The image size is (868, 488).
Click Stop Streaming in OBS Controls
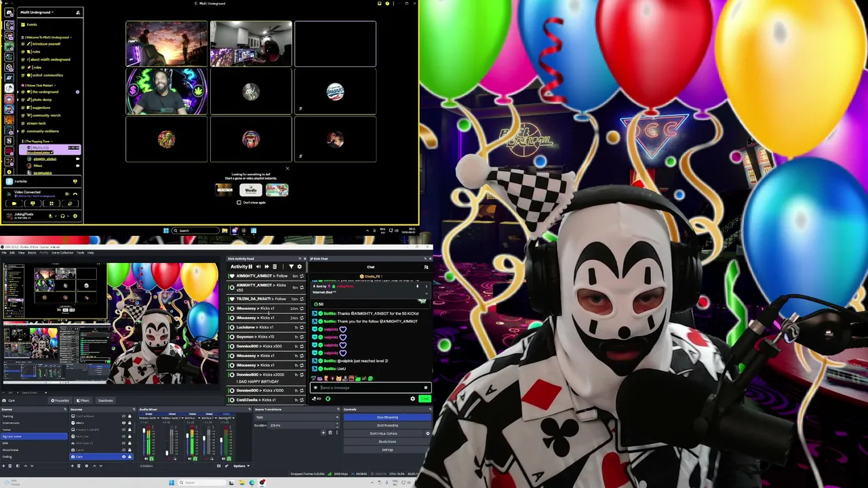tap(387, 418)
